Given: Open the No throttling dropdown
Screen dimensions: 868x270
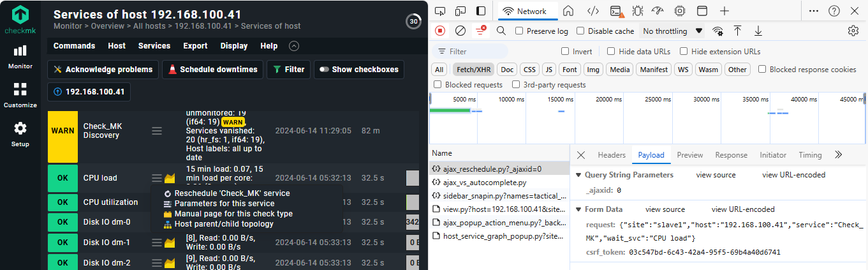Looking at the screenshot, I should tap(672, 31).
